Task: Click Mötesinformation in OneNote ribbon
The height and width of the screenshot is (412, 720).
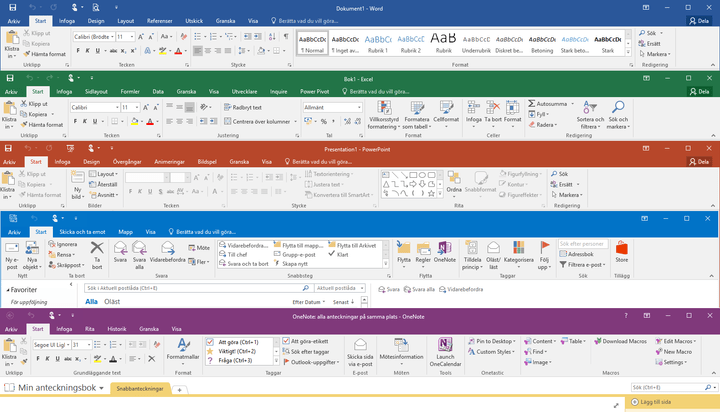Action: [401, 350]
